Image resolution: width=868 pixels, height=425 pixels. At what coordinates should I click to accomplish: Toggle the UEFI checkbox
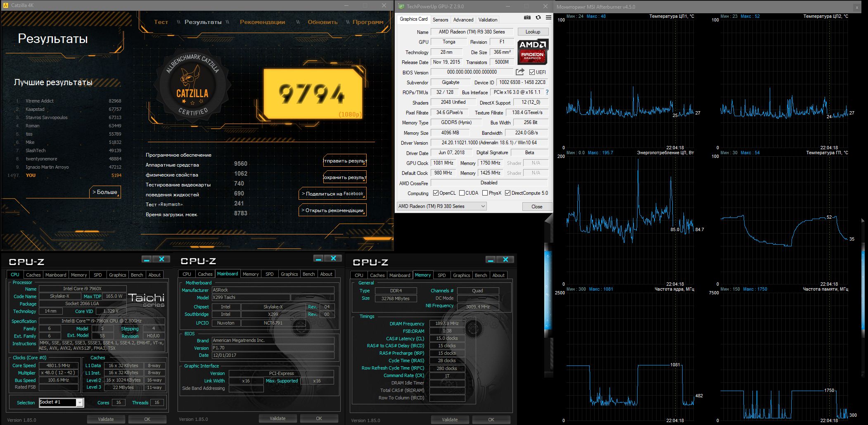coord(532,72)
